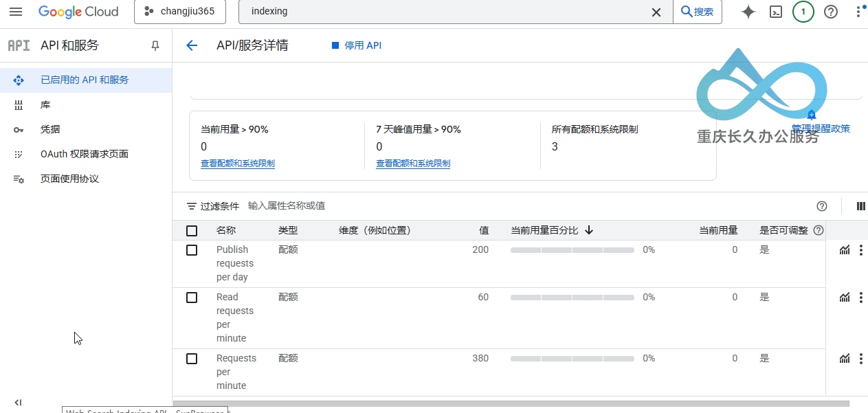The image size is (868, 413).
Task: Click quota value 200
Action: pyautogui.click(x=480, y=249)
